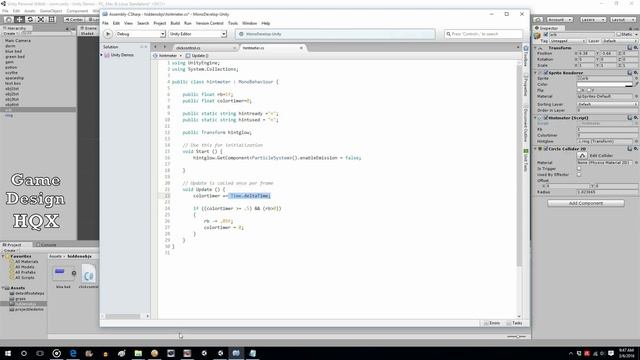Switch to the Console tab in Unity
This screenshot has width=640, height=360.
pos(46,244)
